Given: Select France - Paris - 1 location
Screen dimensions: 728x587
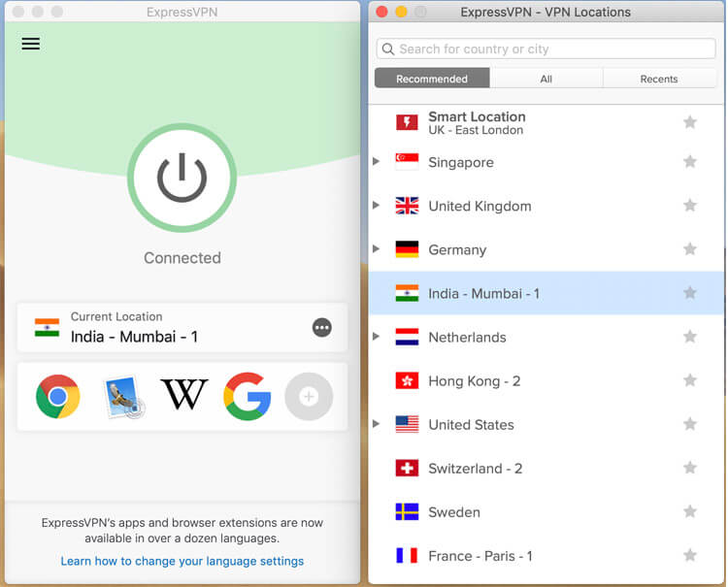Looking at the screenshot, I should pyautogui.click(x=546, y=555).
